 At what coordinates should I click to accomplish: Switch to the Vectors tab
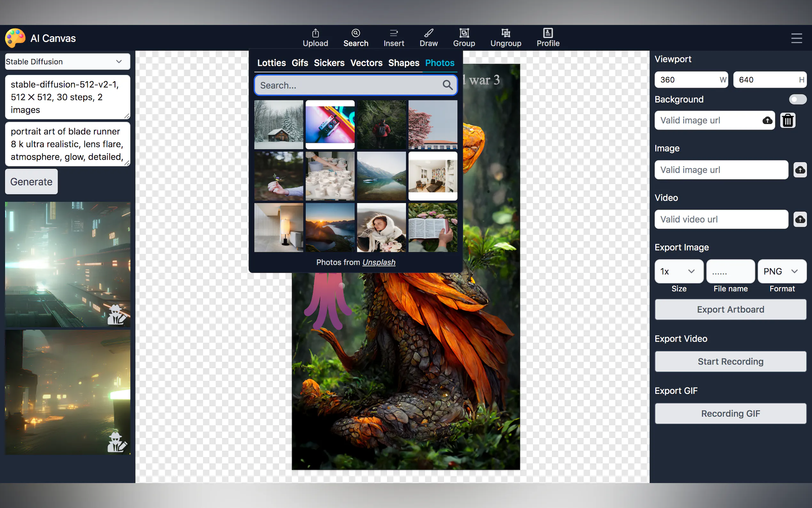366,63
